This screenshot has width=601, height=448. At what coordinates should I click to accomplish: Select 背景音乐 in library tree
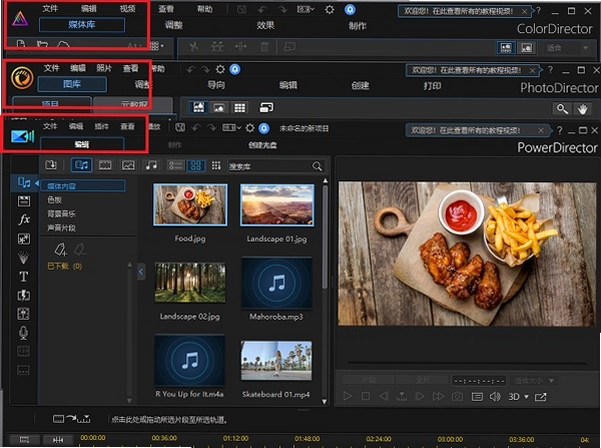[61, 214]
